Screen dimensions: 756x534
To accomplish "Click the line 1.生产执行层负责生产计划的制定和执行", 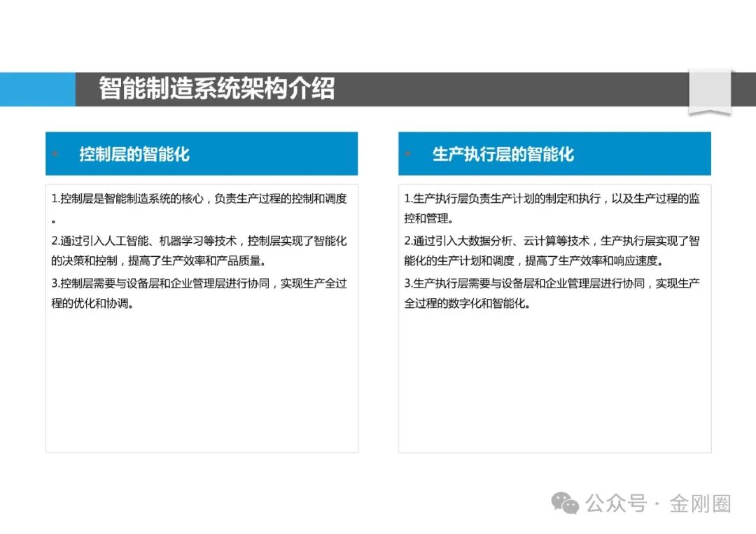I will click(x=552, y=199).
